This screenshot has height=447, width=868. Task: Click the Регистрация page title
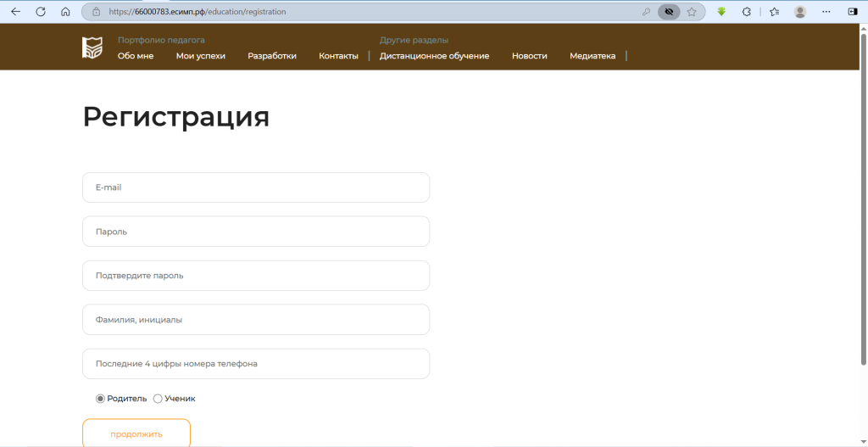(x=176, y=118)
